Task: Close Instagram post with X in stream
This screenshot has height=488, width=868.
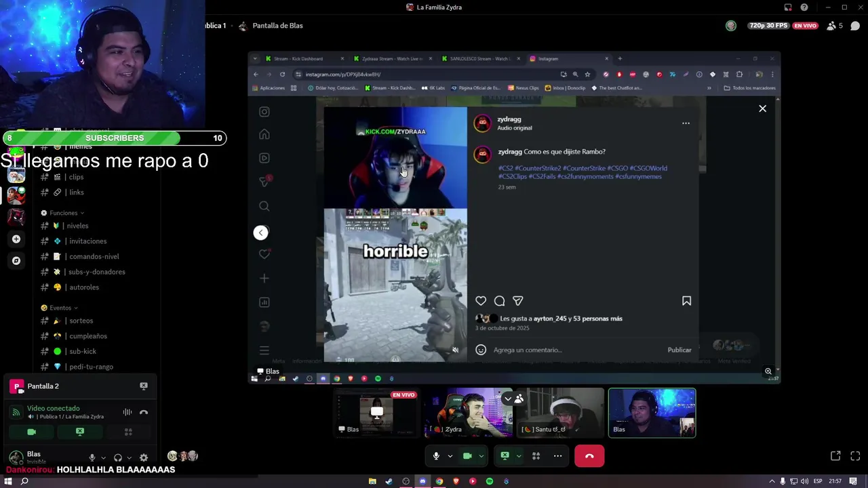Action: coord(762,108)
